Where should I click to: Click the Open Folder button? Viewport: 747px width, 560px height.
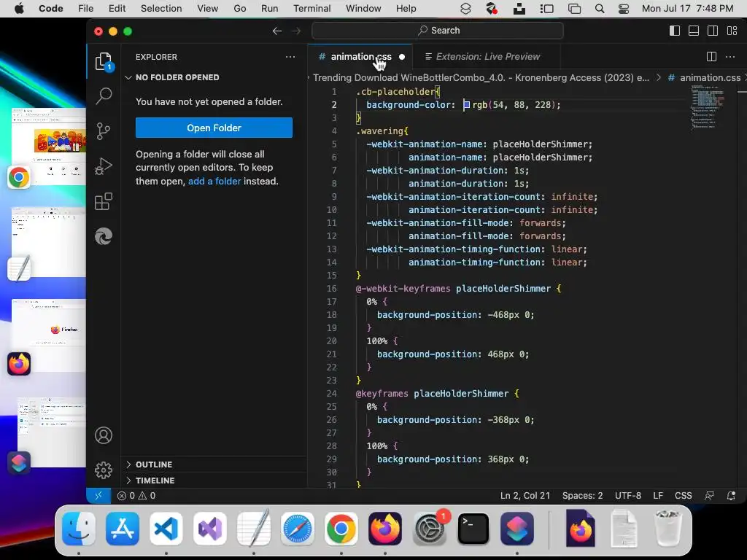214,128
